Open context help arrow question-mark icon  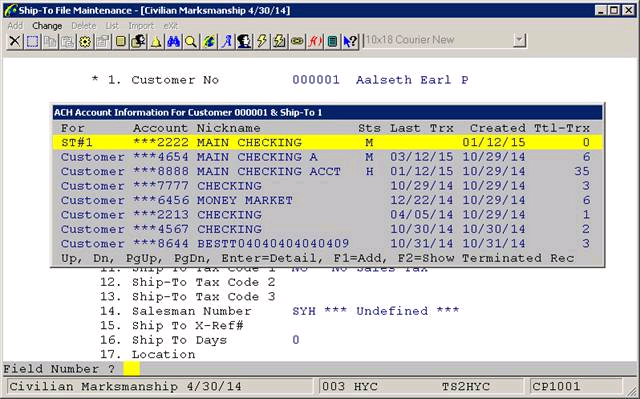tap(350, 41)
